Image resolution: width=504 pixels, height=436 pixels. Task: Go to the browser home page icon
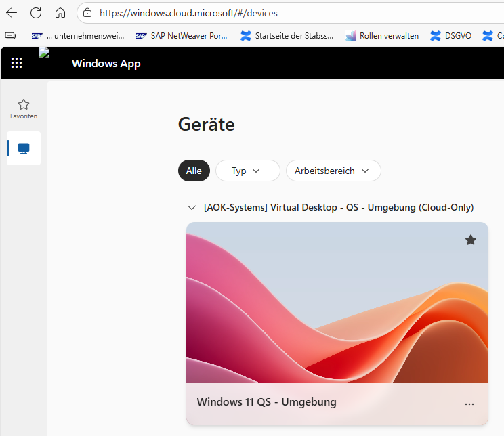point(60,13)
